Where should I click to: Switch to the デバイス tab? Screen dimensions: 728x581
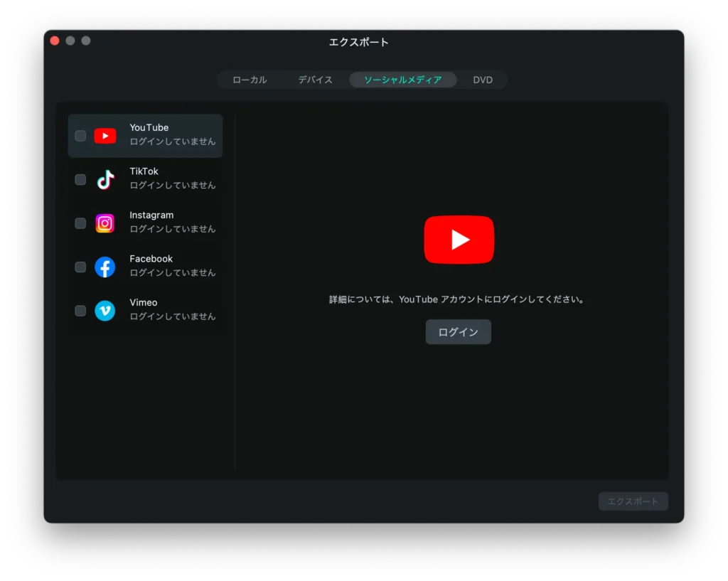(x=314, y=80)
